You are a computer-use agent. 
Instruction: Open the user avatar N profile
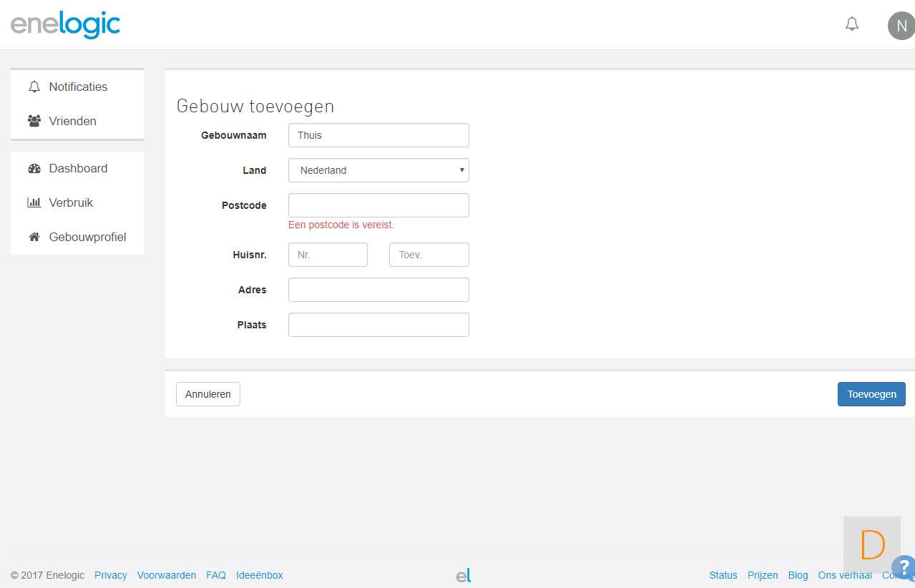pyautogui.click(x=901, y=26)
